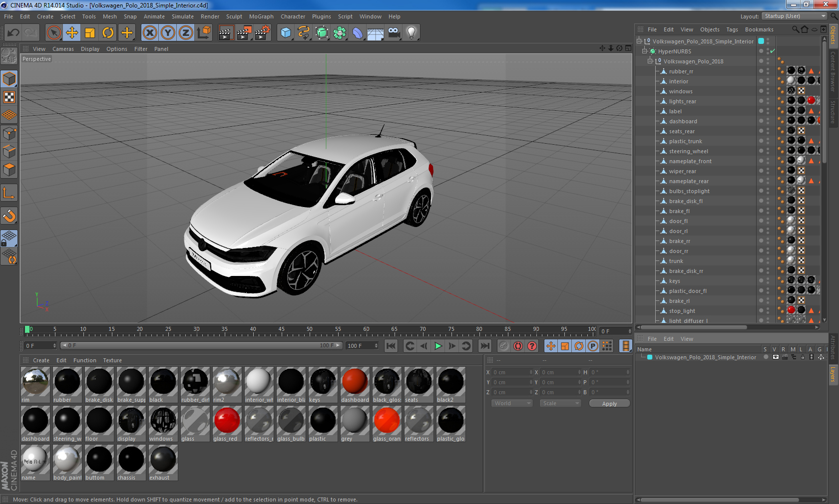Open Object Manager Tags menu
Viewport: 839px width, 504px height.
tap(732, 29)
